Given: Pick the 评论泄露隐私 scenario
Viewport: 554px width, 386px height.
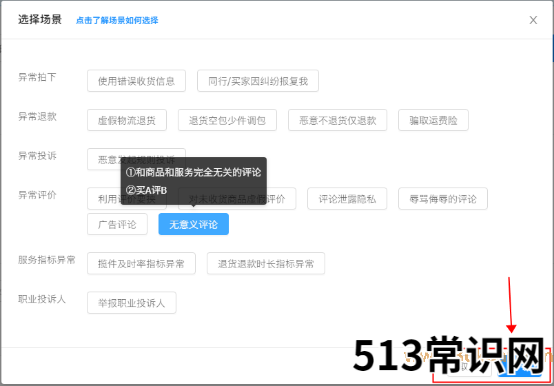Looking at the screenshot, I should (x=347, y=199).
